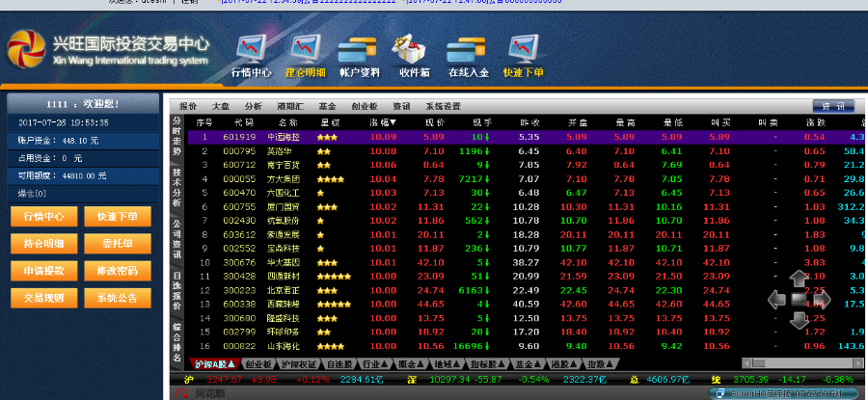
Task: Switch to the 自选报价 vertical tab
Action: pos(176,290)
